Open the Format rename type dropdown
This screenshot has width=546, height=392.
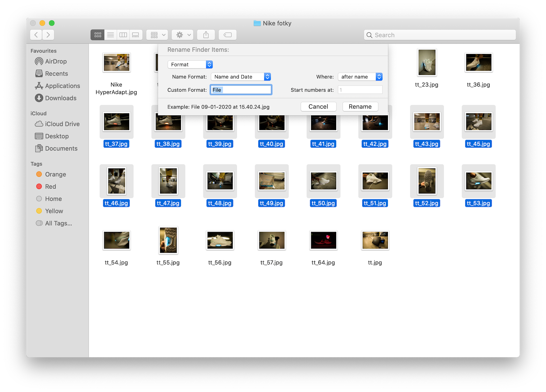pyautogui.click(x=190, y=65)
